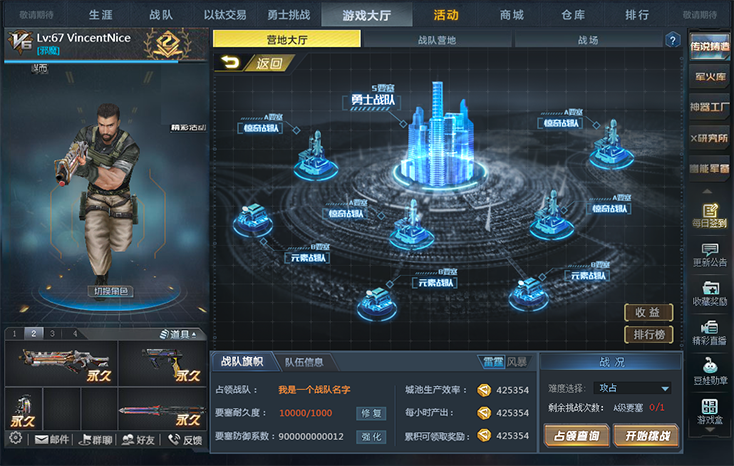
Task: Open 商城 in top menu
Action: 511,15
